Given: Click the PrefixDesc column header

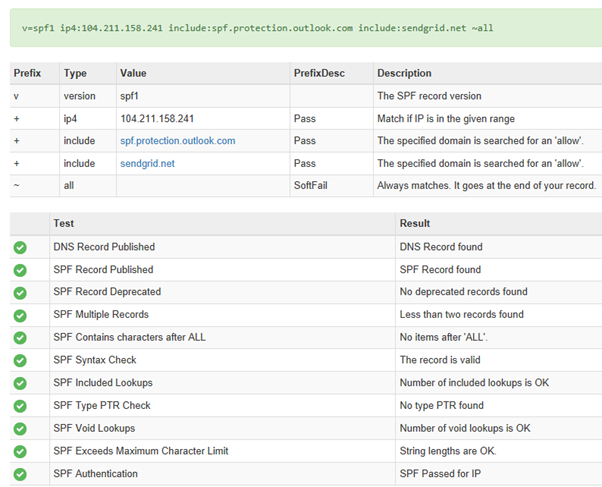Looking at the screenshot, I should 319,73.
